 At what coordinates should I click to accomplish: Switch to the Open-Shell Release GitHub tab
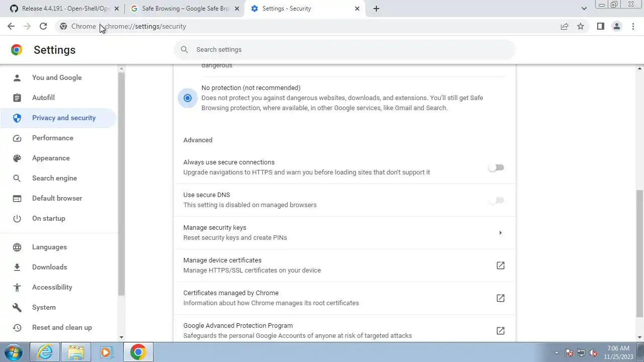pyautogui.click(x=64, y=9)
